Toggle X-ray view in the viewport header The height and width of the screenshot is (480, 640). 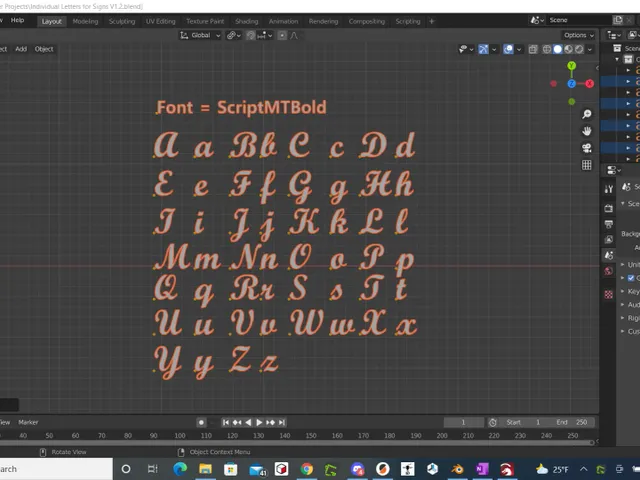533,49
